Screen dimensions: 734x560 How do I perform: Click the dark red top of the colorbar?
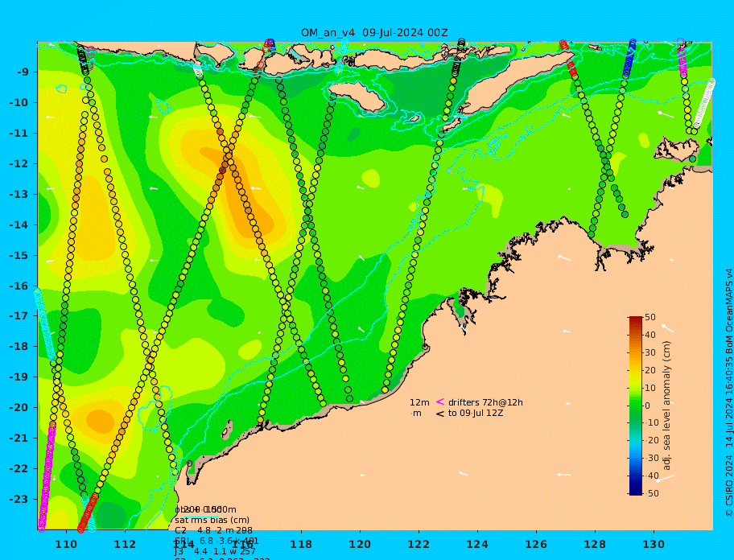[635, 319]
